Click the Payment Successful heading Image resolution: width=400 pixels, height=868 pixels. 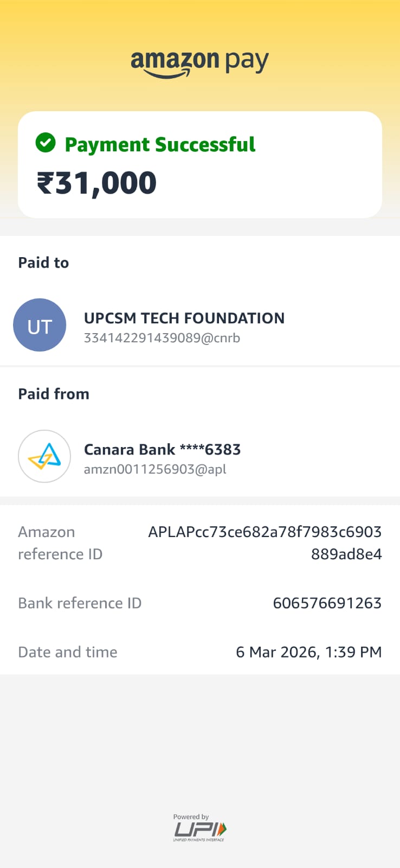pyautogui.click(x=160, y=144)
